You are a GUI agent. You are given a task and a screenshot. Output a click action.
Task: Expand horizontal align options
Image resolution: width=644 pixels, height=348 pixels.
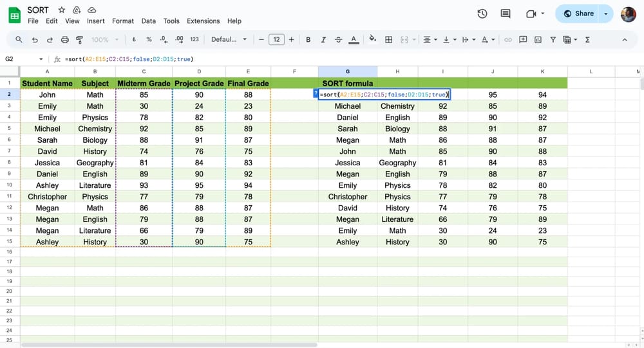[x=430, y=40]
